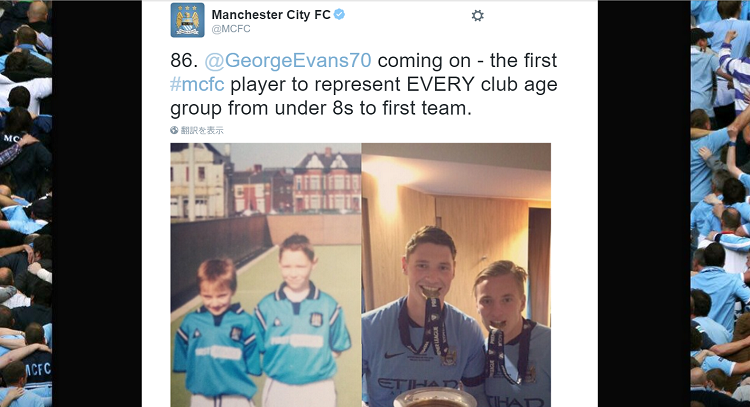
Task: Click the @MCFC handle
Action: click(231, 29)
